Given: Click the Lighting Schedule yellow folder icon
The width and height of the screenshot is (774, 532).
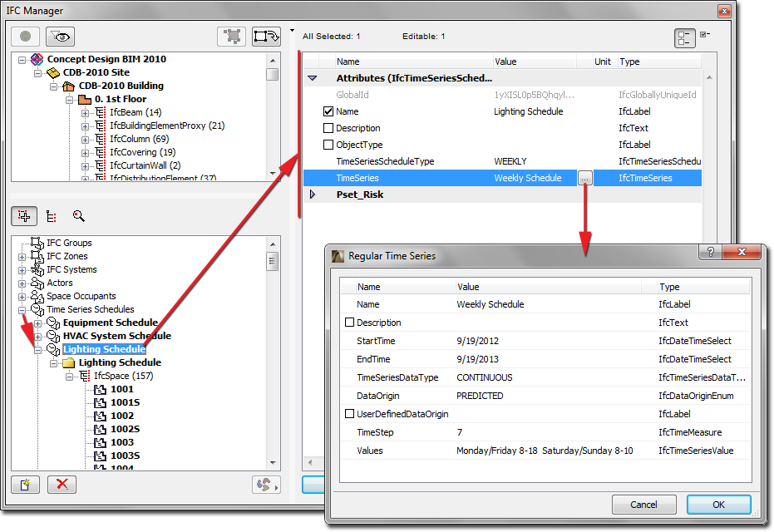Looking at the screenshot, I should click(x=69, y=362).
